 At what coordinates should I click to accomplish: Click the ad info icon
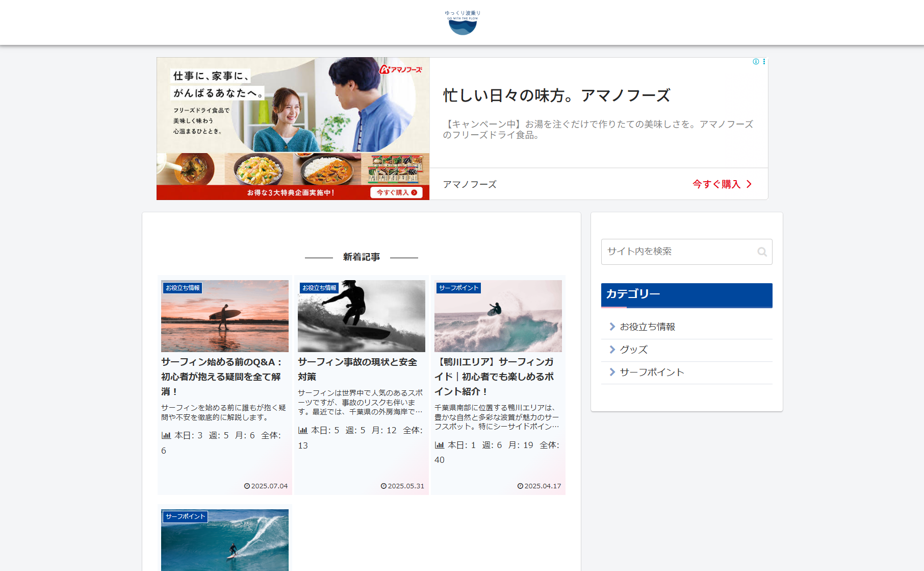coord(756,62)
